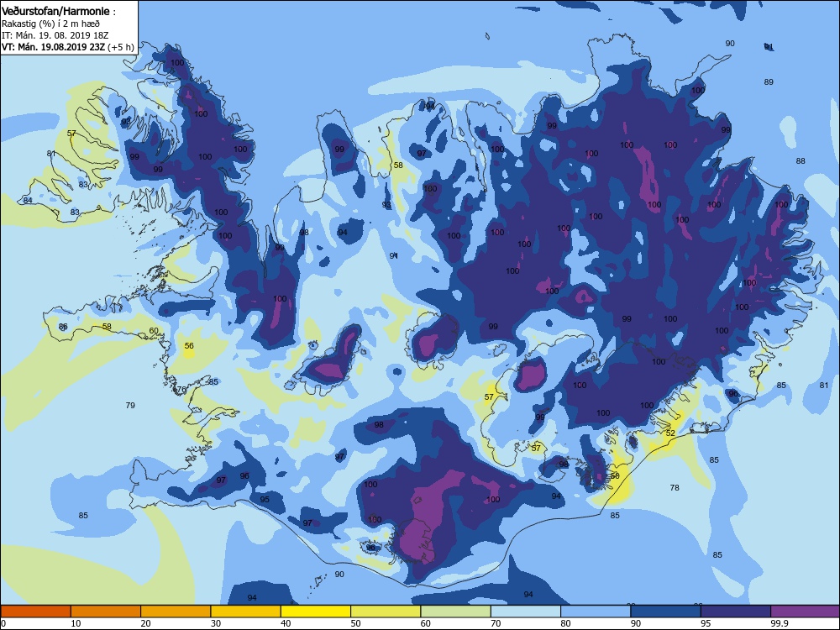Click the humidity value 56 on the map

pos(188,345)
